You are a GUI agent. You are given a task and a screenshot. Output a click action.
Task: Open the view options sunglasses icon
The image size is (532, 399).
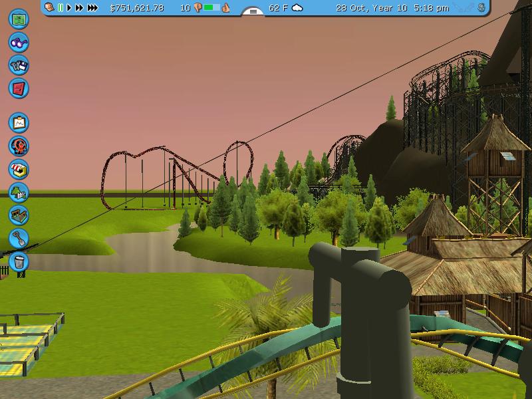[19, 43]
